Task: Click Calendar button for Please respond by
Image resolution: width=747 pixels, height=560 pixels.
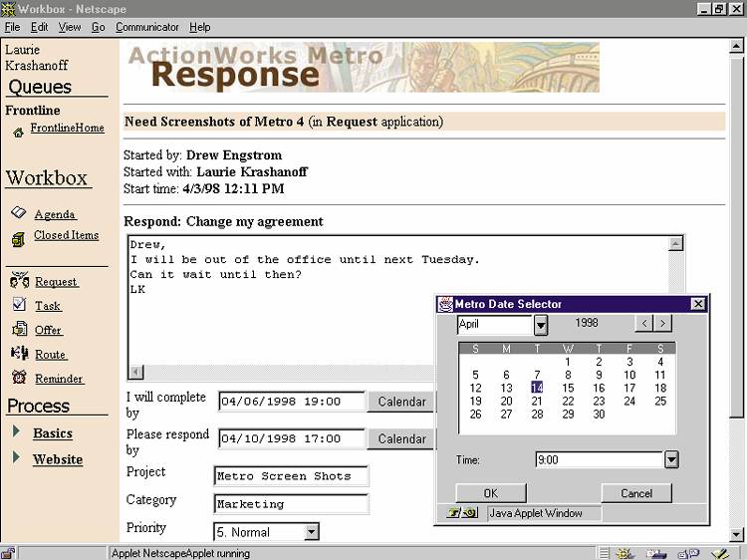Action: coord(401,439)
